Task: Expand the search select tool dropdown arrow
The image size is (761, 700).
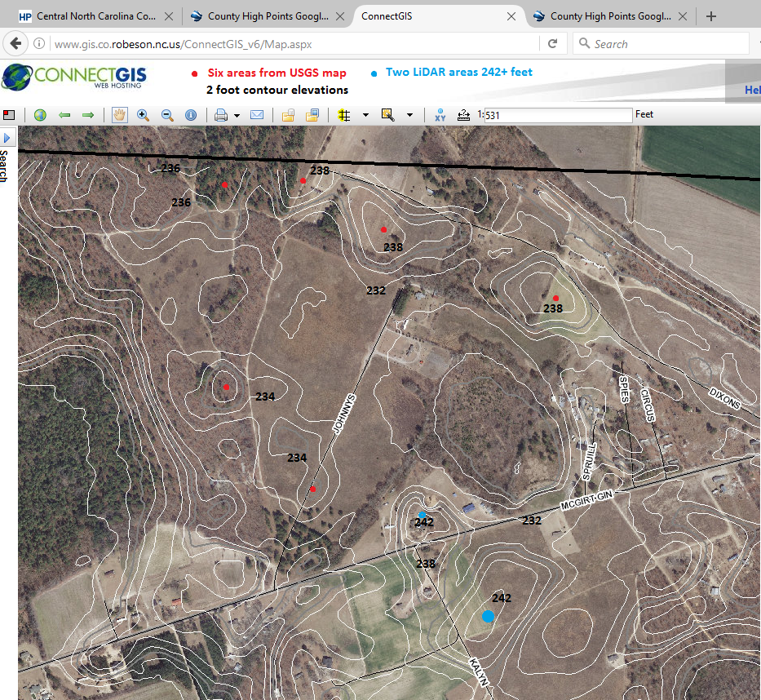Action: [409, 116]
